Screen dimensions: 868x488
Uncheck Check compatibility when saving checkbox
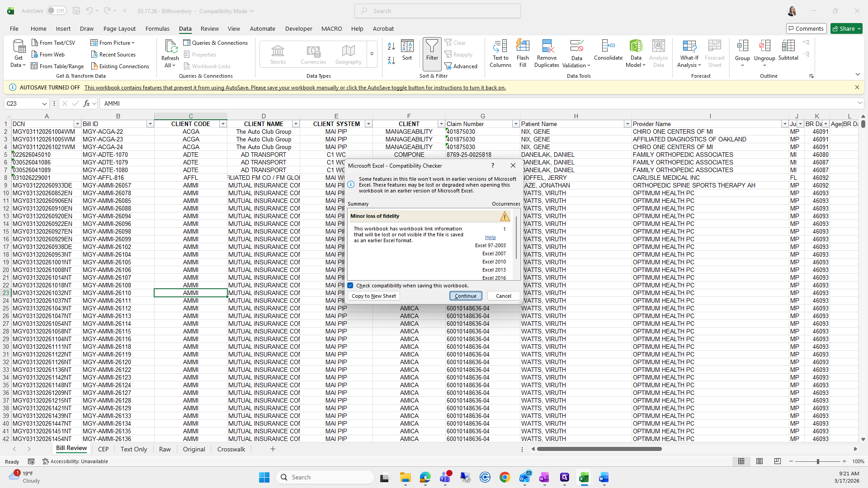[x=350, y=286]
